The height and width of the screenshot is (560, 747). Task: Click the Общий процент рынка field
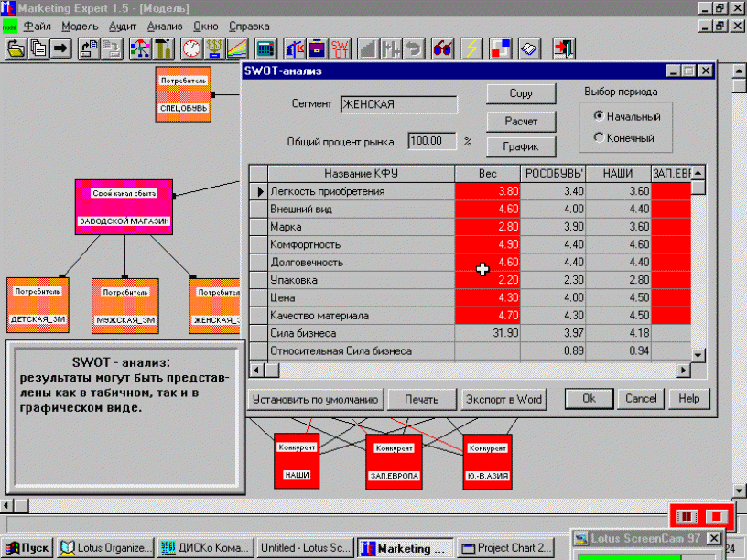(431, 141)
